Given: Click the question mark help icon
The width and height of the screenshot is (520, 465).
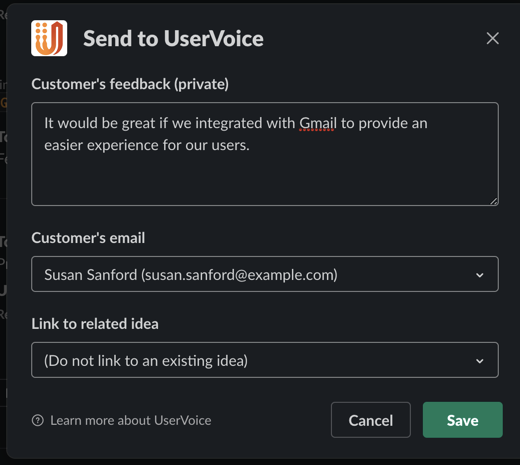Looking at the screenshot, I should click(x=38, y=420).
